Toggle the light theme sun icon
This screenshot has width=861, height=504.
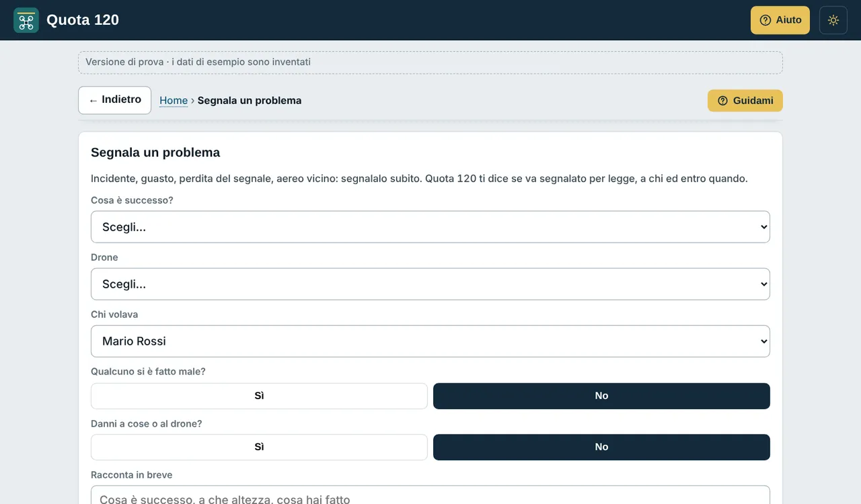coord(833,20)
